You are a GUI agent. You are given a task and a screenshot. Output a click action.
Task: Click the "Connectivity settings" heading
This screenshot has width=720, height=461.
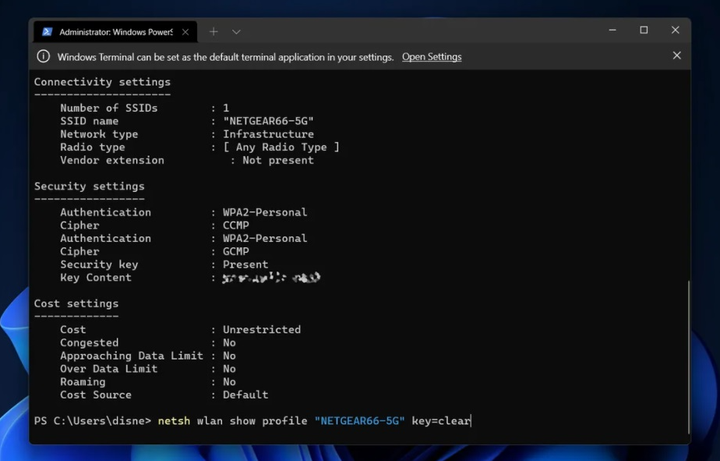pyautogui.click(x=102, y=82)
